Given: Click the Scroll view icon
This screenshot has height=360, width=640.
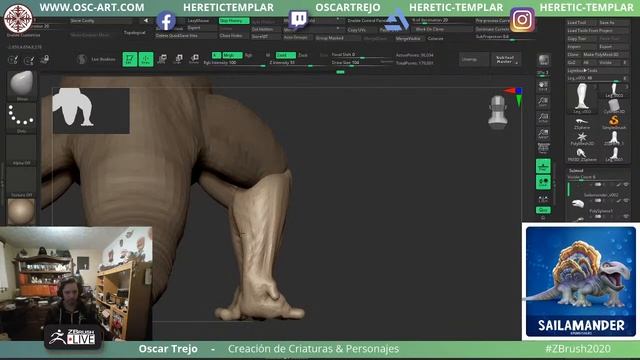Looking at the screenshot, I should click(543, 86).
